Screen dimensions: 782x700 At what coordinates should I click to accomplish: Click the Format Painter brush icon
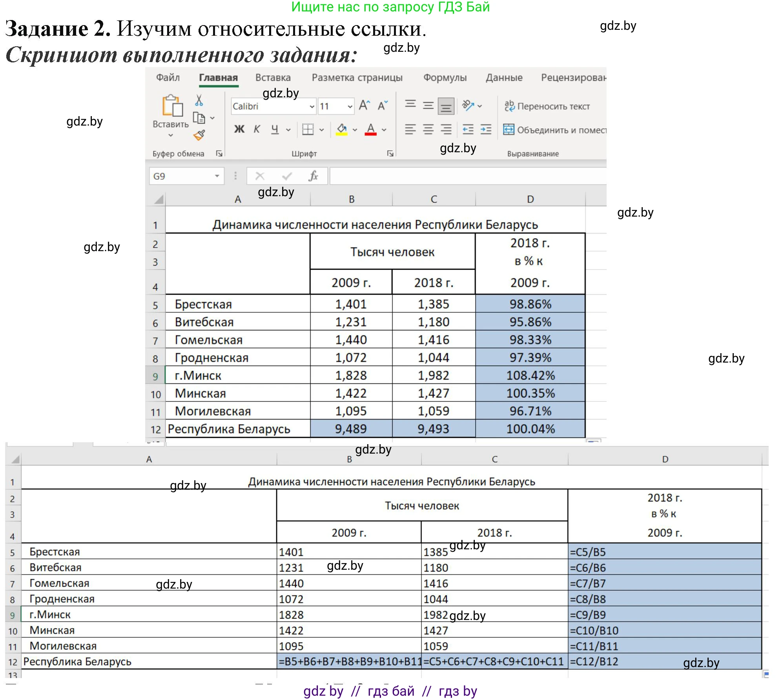click(x=199, y=135)
